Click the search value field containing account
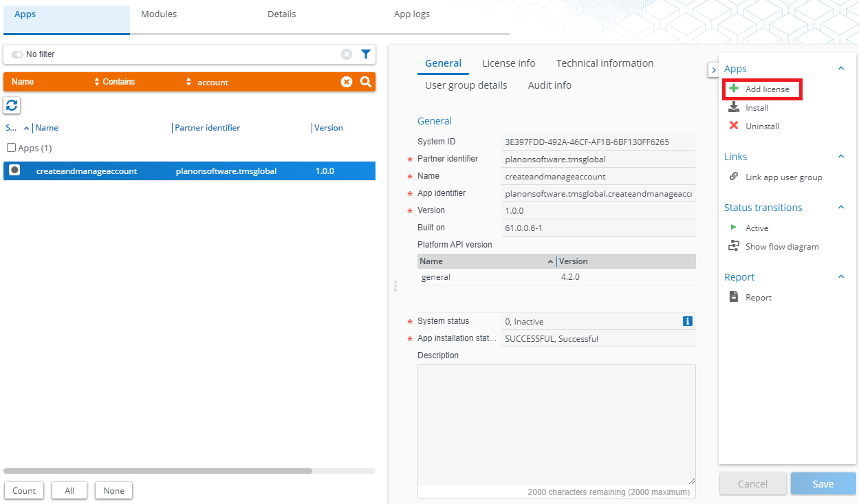The height and width of the screenshot is (504, 859). tap(265, 82)
